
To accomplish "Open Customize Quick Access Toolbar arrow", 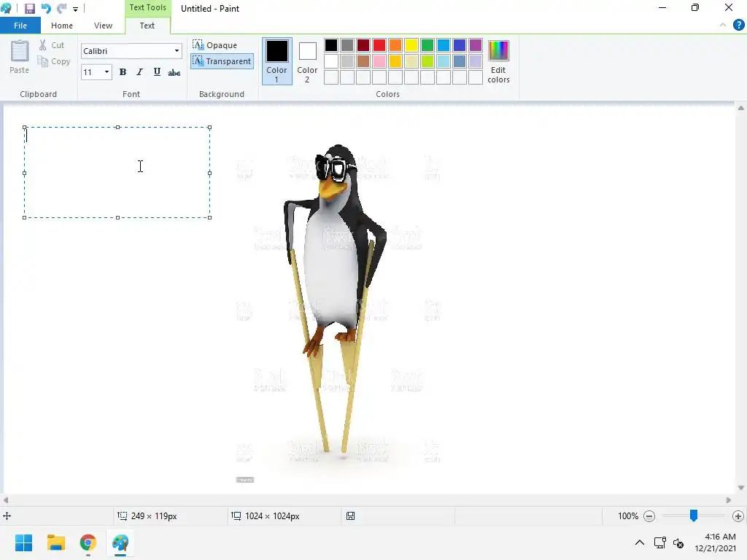I will click(x=75, y=9).
